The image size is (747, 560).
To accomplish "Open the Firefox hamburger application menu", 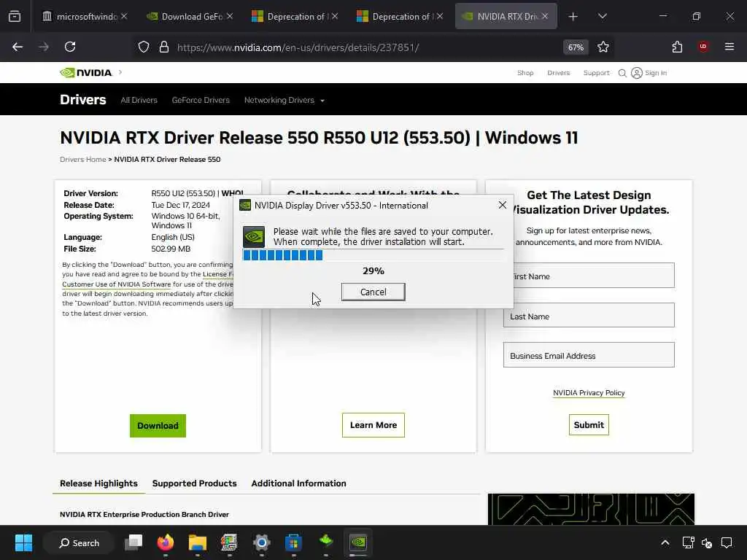I will point(729,47).
